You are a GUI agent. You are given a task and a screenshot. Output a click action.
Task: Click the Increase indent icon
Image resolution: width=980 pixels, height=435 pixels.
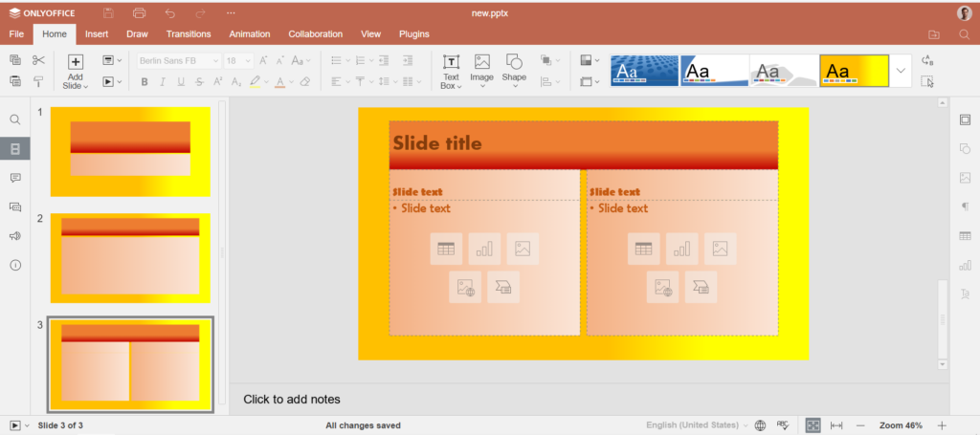[x=408, y=60]
